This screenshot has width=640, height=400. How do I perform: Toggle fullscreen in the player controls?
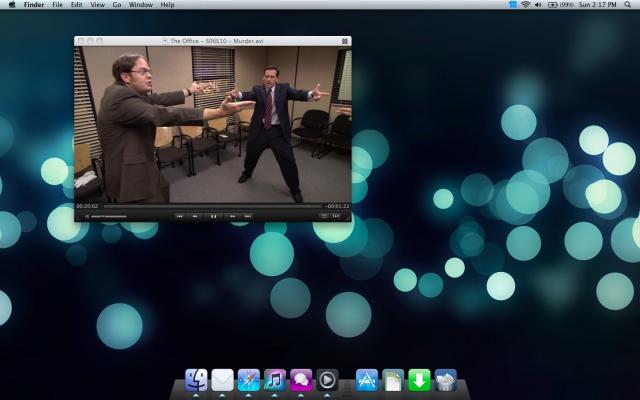pyautogui.click(x=336, y=216)
